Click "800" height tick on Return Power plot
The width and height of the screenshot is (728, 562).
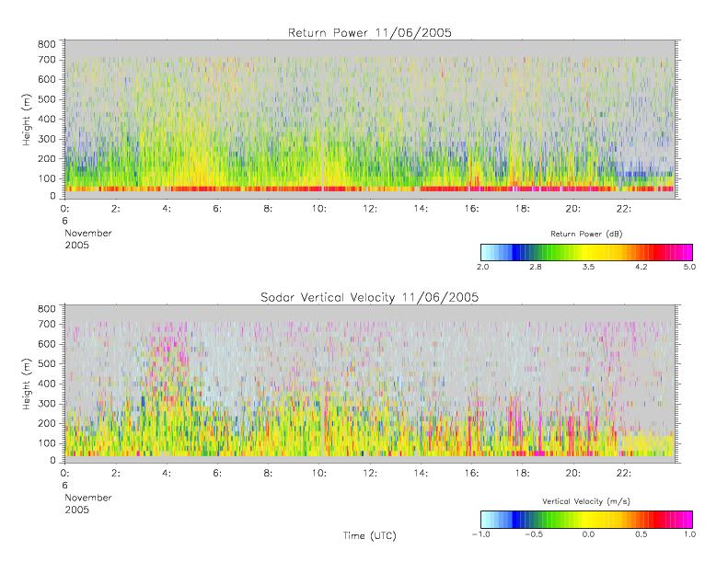(x=46, y=44)
